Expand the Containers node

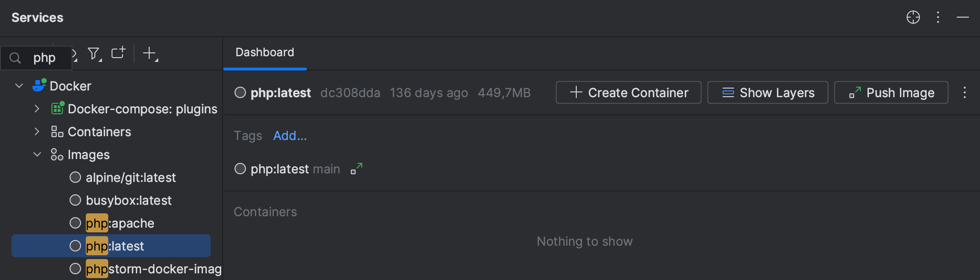tap(37, 131)
